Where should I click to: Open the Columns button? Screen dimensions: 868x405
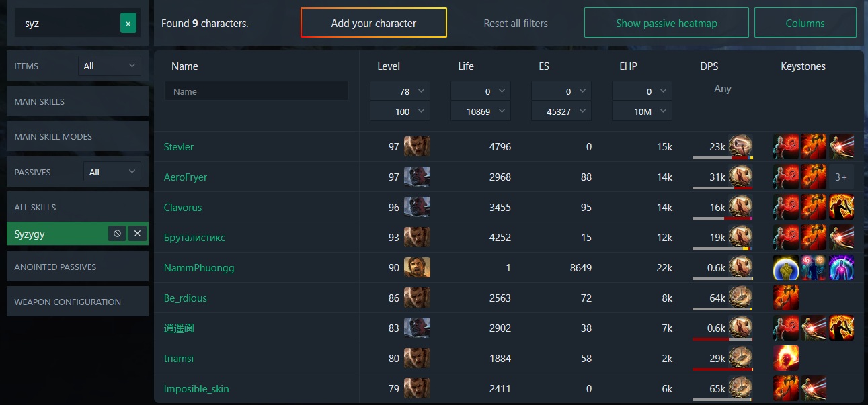click(x=805, y=23)
